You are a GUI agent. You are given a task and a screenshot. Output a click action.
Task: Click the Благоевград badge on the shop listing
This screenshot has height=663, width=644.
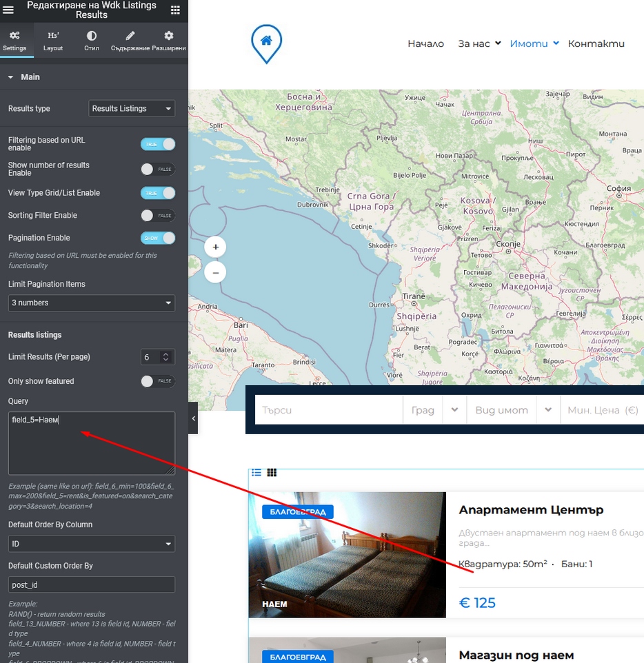pos(298,657)
